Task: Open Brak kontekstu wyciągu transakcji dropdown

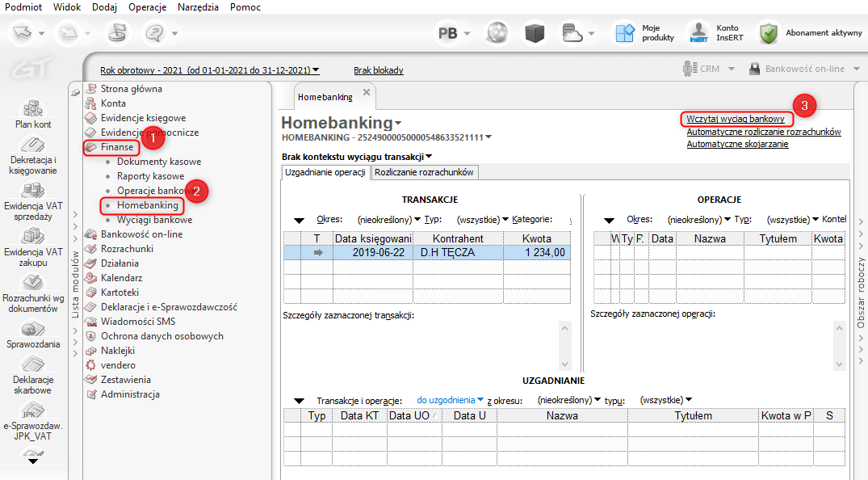Action: tap(357, 157)
